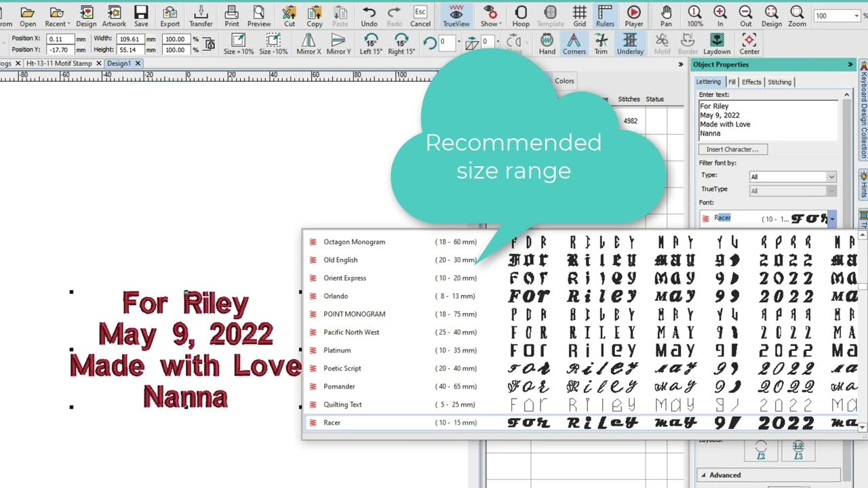The image size is (868, 488).
Task: Switch to the Effects tab
Action: [x=751, y=82]
